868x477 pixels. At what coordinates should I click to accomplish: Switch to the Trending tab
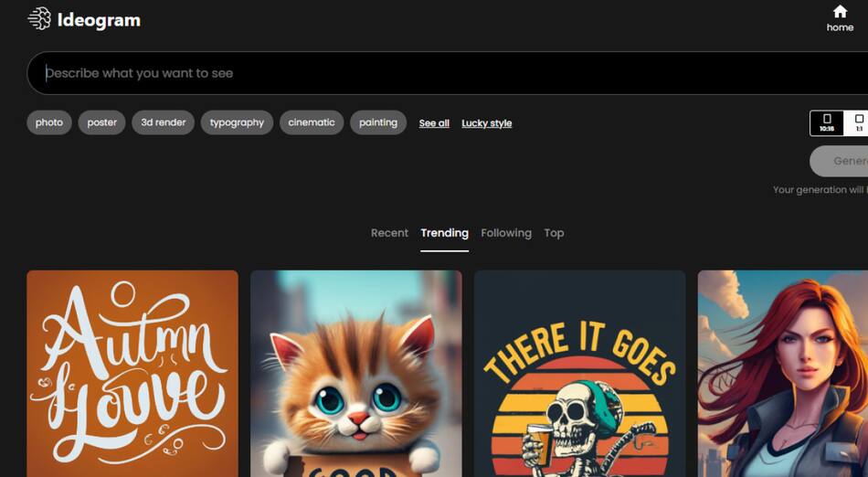pyautogui.click(x=444, y=233)
